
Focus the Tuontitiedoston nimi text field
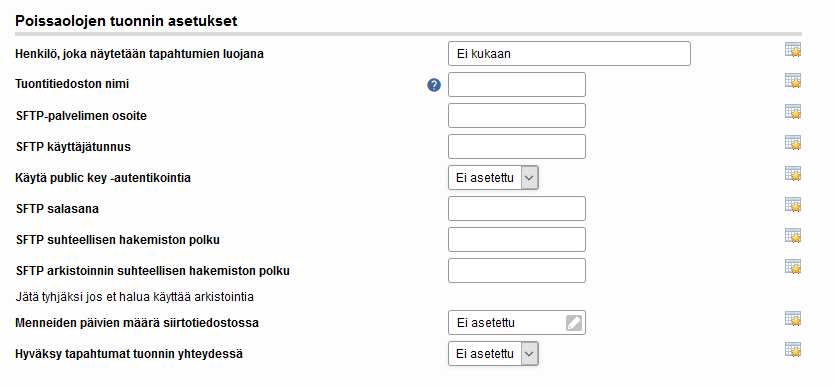coord(516,85)
